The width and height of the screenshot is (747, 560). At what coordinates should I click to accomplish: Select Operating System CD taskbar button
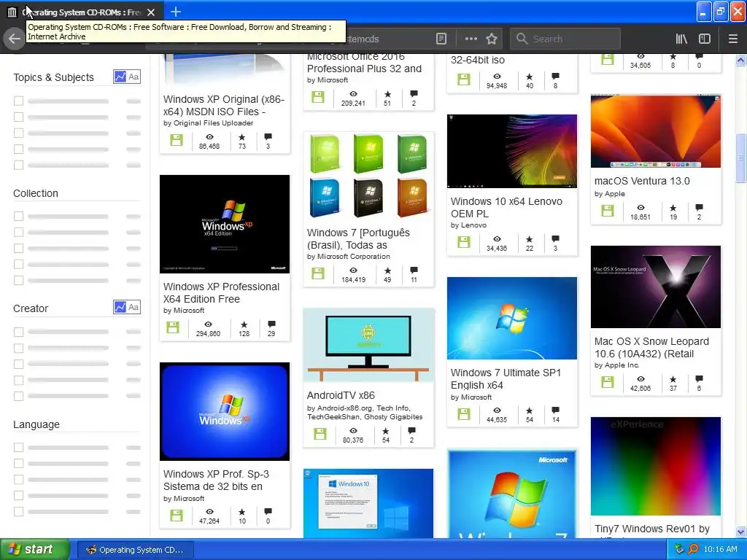click(136, 550)
